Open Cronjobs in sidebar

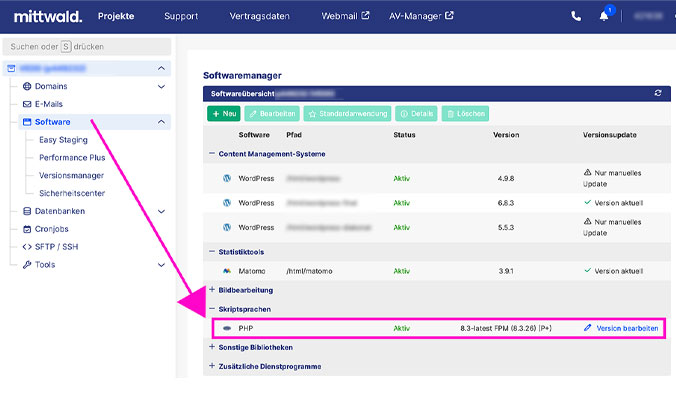tap(51, 229)
